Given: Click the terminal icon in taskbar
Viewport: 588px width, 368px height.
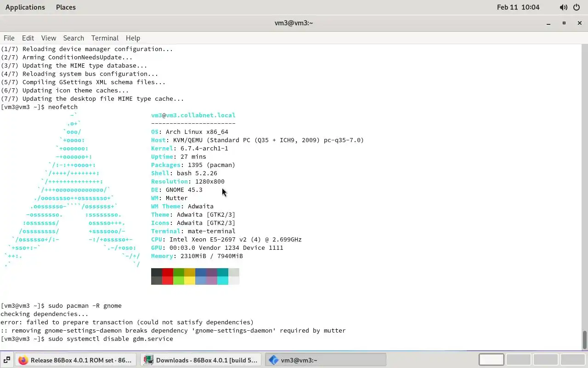Looking at the screenshot, I should pyautogui.click(x=274, y=360).
